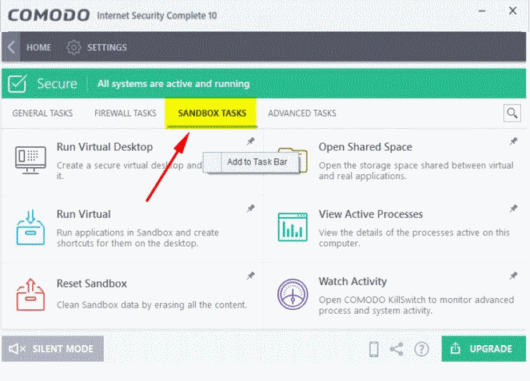Viewport: 530px width, 381px height.
Task: Click the Run Virtual sandbox box icon
Action: [30, 227]
